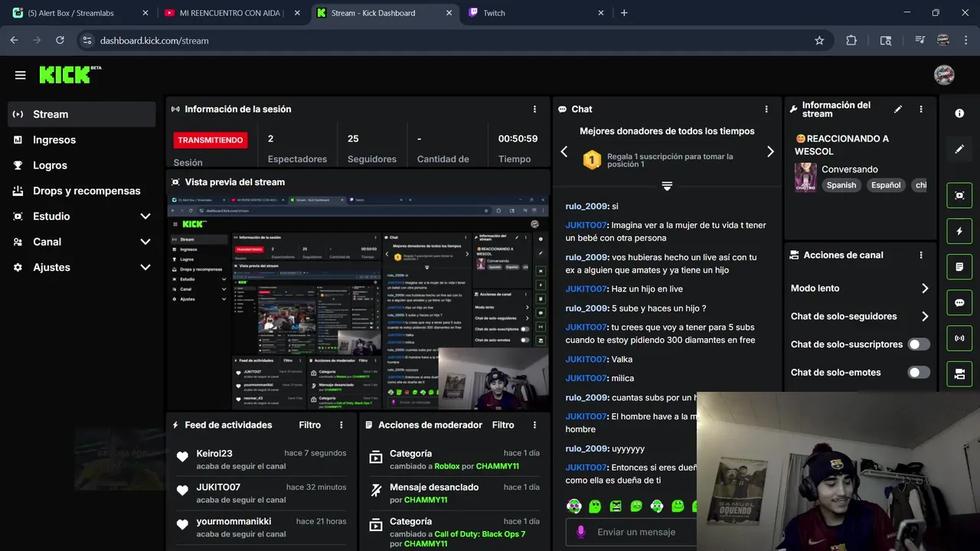
Task: Open Logros in the sidebar
Action: [81, 165]
